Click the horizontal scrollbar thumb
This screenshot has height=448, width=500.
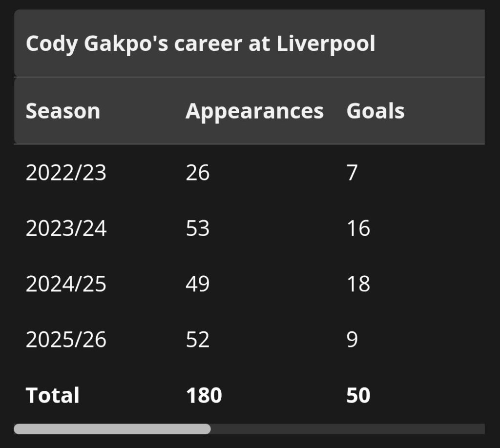point(112,429)
